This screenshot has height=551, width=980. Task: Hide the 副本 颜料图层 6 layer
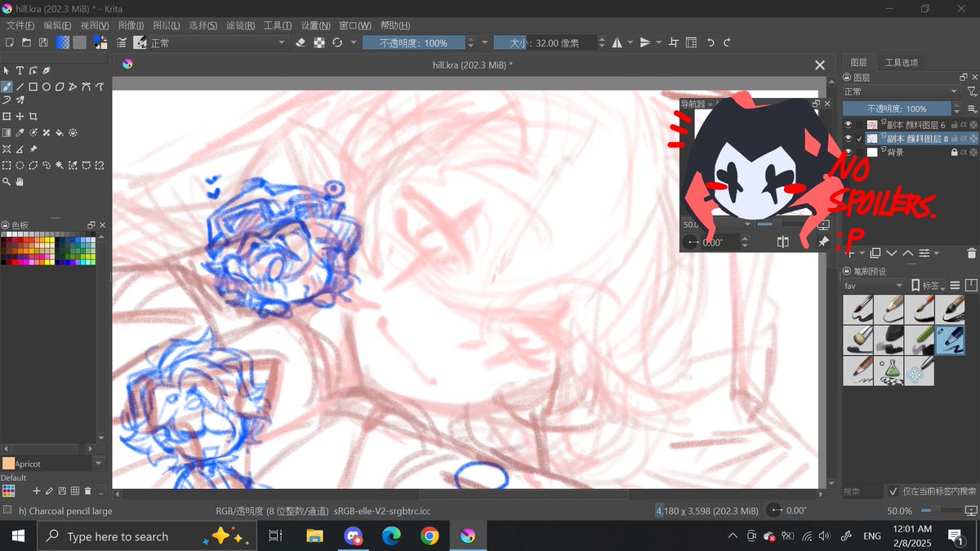[x=849, y=125]
